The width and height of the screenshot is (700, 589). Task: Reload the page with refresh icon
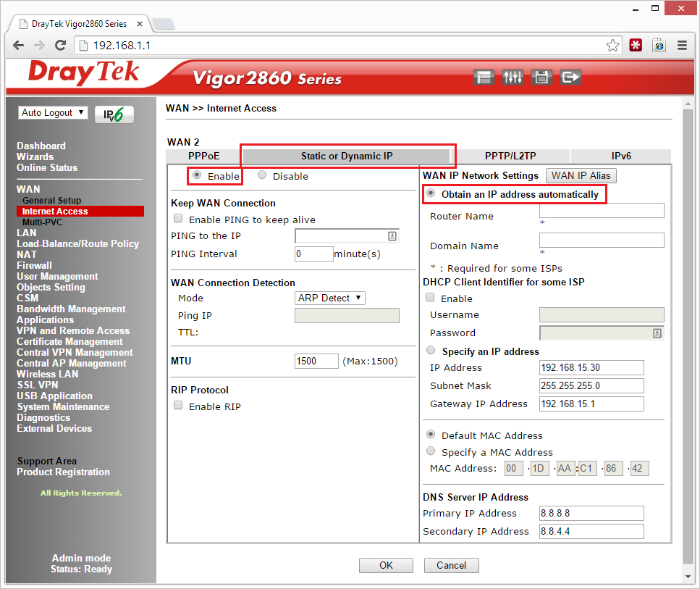click(60, 45)
